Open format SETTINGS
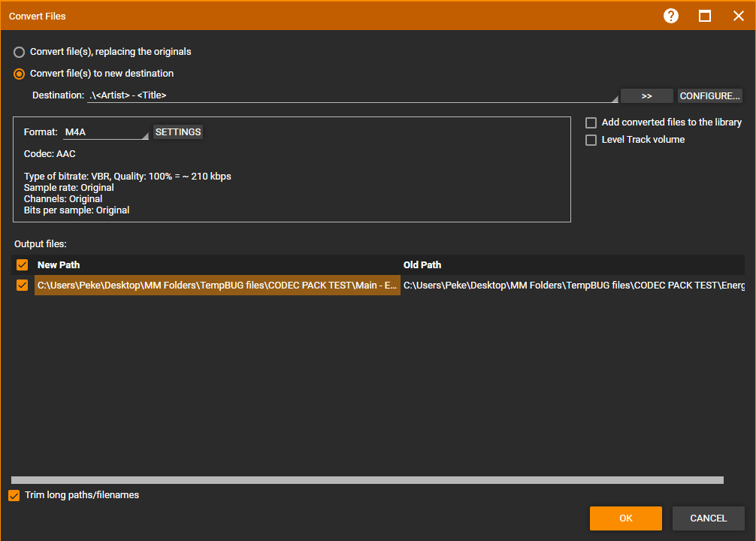Viewport: 756px width, 541px height. point(178,132)
